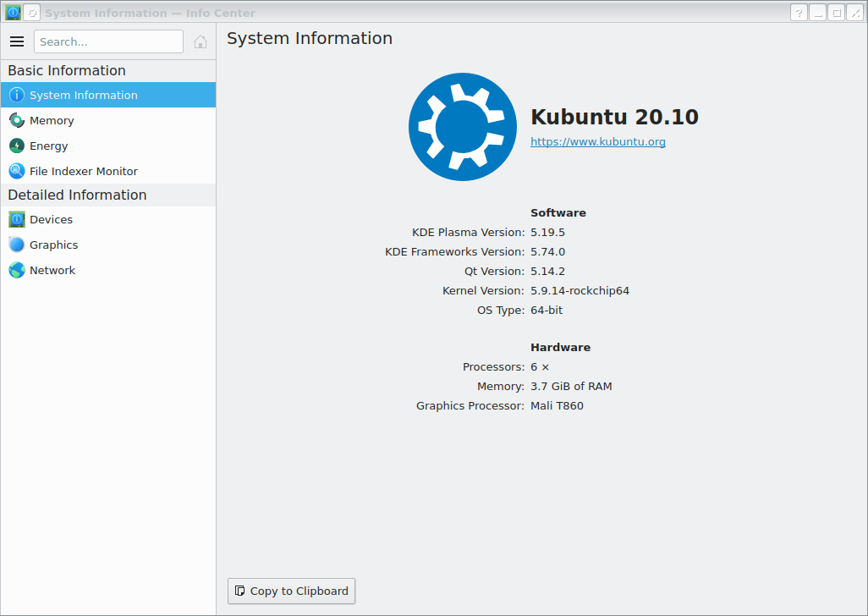Click the 'System Information' page title
868x616 pixels.
[310, 38]
